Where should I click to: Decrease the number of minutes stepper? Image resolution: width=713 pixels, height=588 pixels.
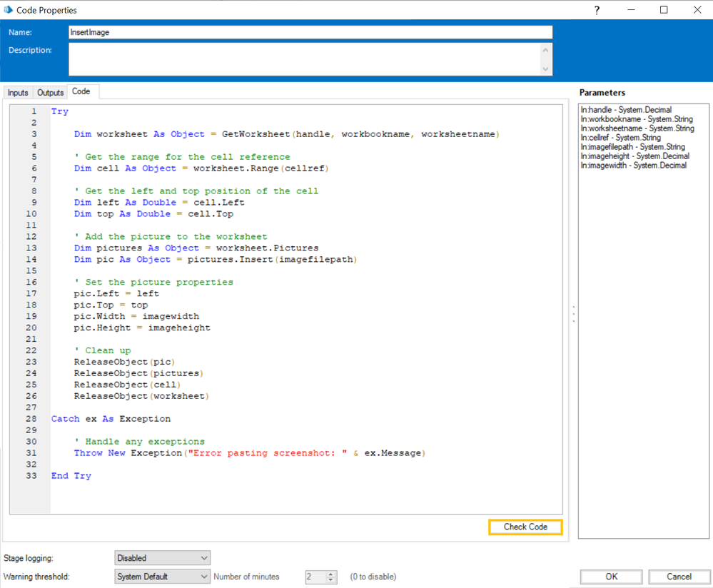click(x=331, y=580)
